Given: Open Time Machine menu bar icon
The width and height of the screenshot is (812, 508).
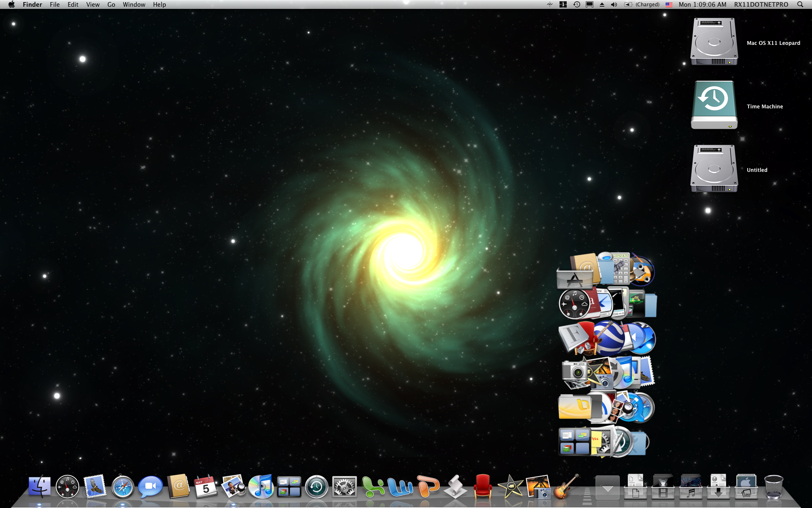Looking at the screenshot, I should click(x=576, y=5).
